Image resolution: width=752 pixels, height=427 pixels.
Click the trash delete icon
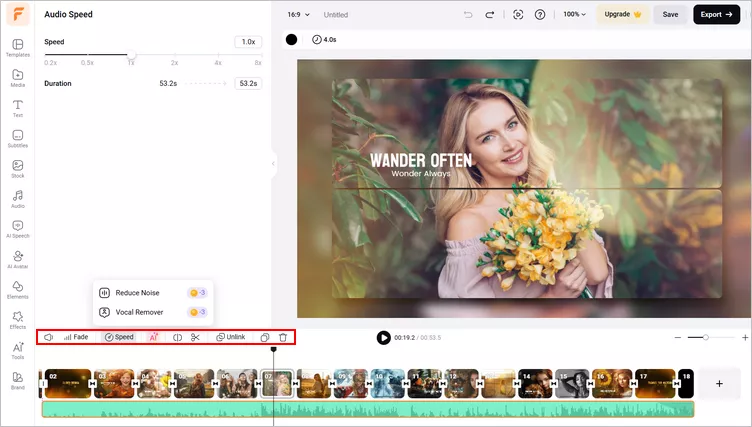point(283,337)
